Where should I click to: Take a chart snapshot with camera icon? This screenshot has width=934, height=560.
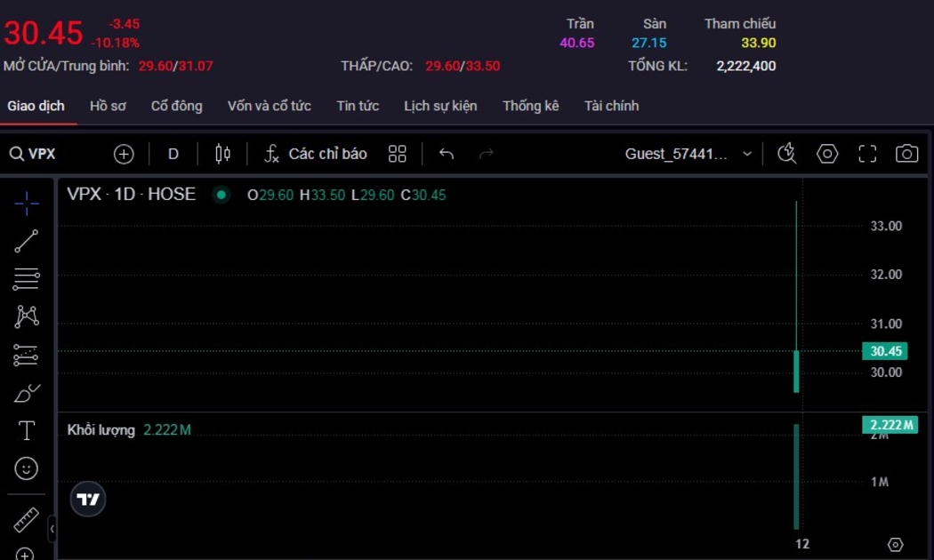[906, 154]
